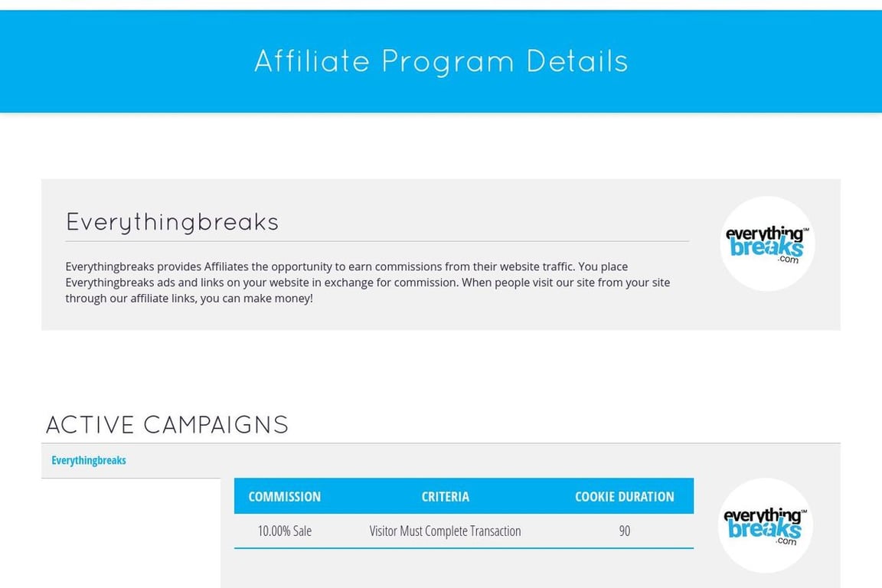882x588 pixels.
Task: Click the '.com' text in the campaign logo
Action: tap(786, 541)
